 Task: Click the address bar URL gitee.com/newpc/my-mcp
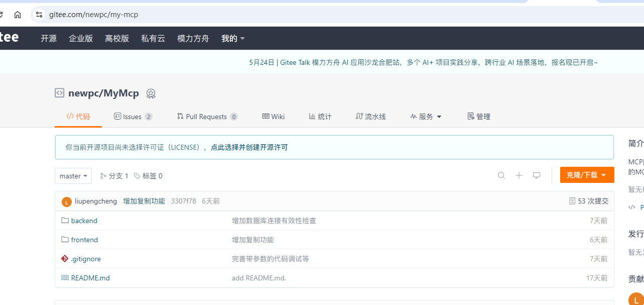click(x=93, y=15)
